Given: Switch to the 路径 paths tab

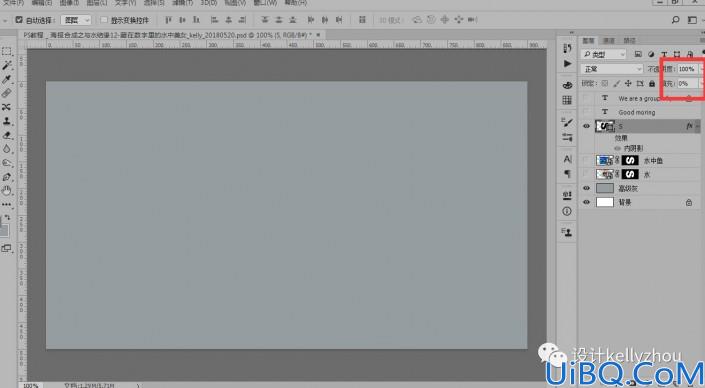Looking at the screenshot, I should pyautogui.click(x=629, y=40).
